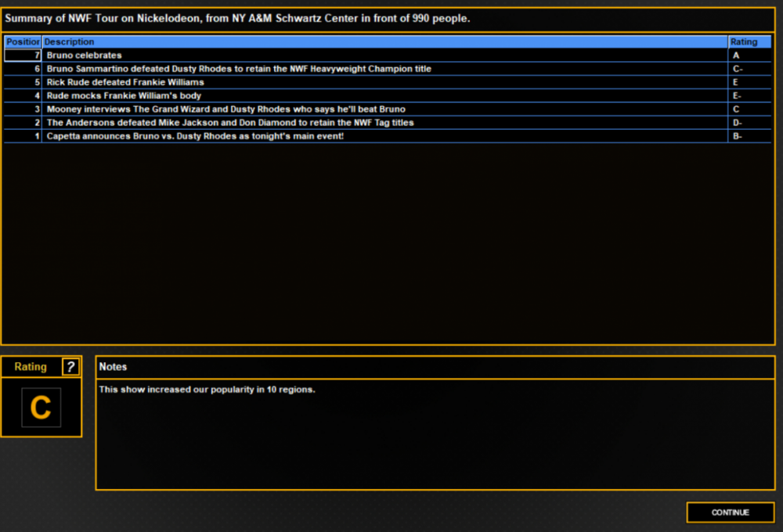The image size is (783, 532).
Task: Click the A rating of Bruno celebrates
Action: [735, 56]
